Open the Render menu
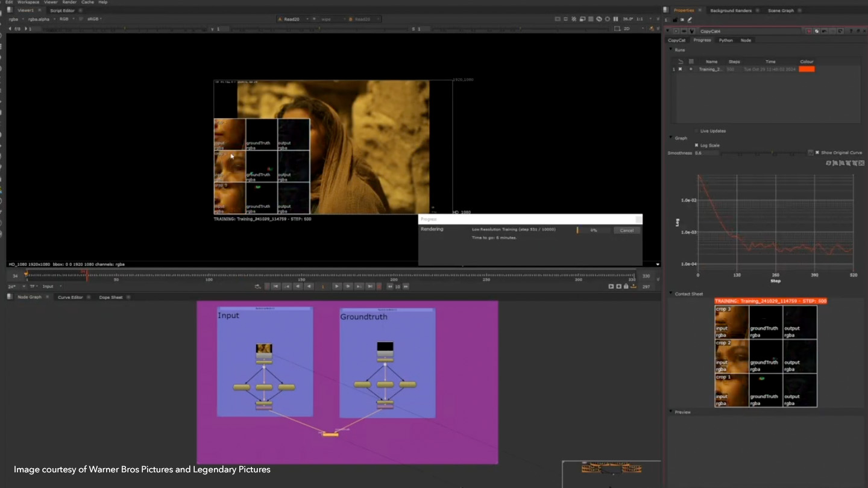 click(x=71, y=2)
